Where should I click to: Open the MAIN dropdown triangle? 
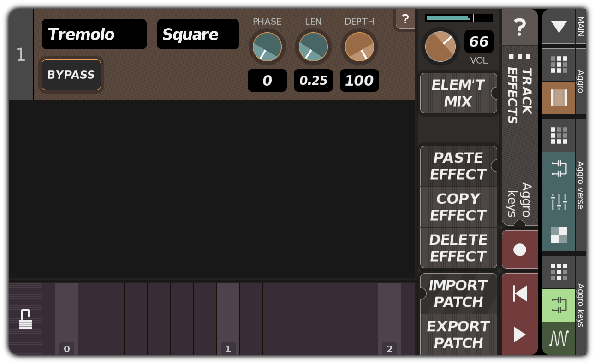point(559,28)
